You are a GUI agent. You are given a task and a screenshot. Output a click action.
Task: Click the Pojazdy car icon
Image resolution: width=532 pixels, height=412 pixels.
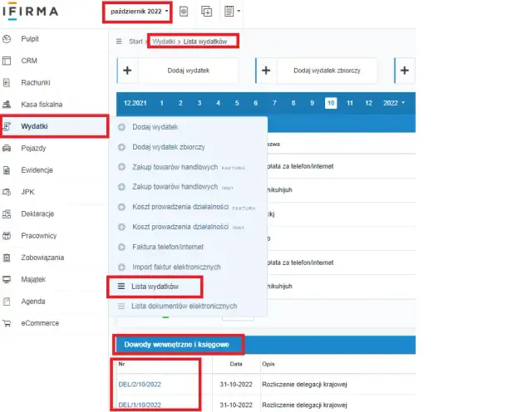(x=7, y=148)
